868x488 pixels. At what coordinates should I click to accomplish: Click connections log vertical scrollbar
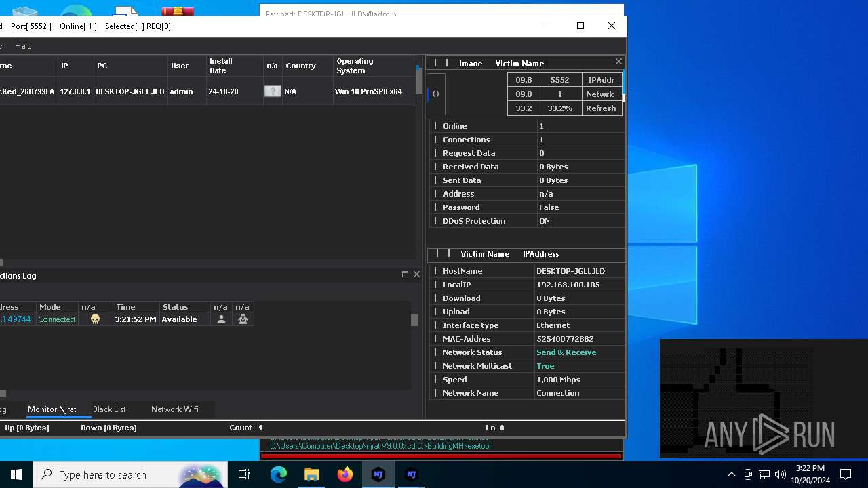[x=414, y=320]
